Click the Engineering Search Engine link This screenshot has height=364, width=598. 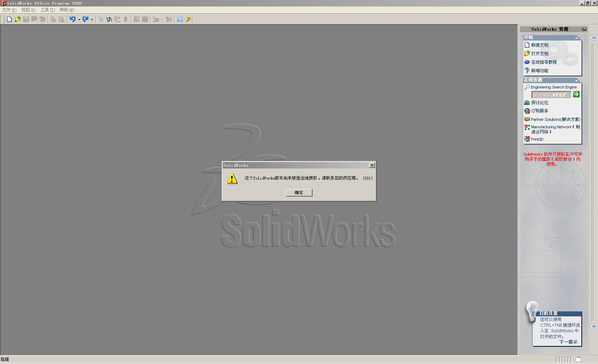554,87
